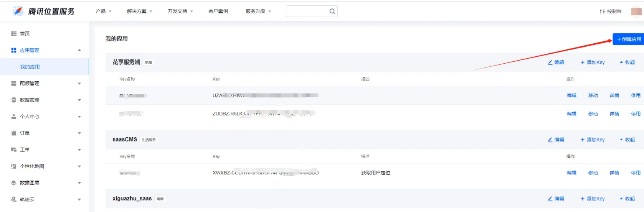The image size is (644, 212).
Task: Click the 工单 sidebar icon
Action: pyautogui.click(x=14, y=150)
